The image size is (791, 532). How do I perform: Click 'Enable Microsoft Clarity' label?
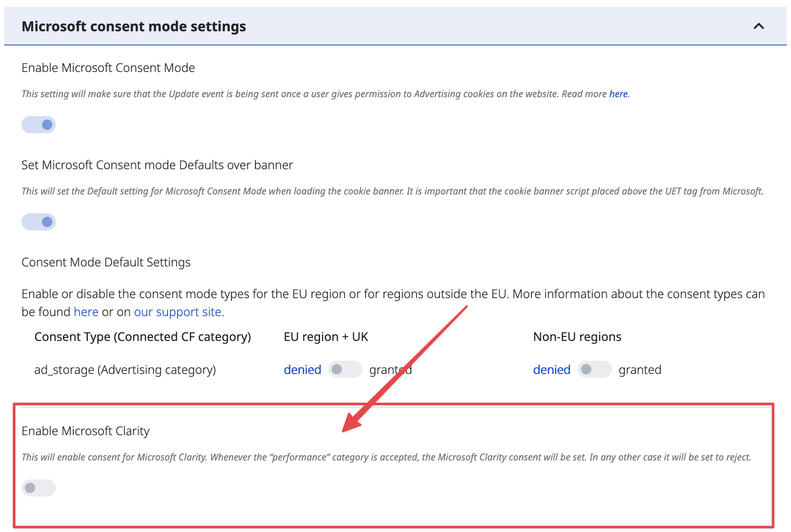click(86, 431)
